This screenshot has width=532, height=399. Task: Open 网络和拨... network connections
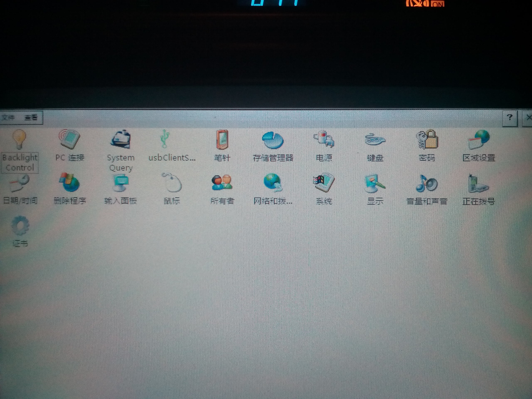(273, 189)
